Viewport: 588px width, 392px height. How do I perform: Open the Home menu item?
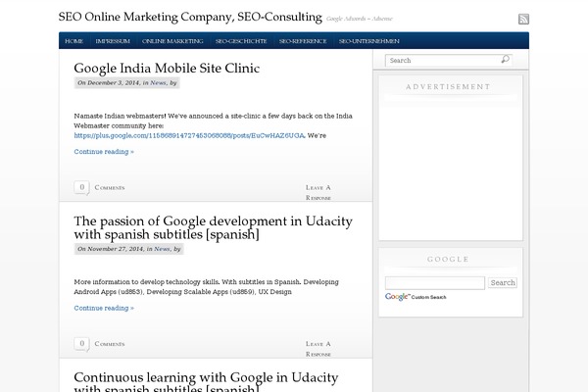pyautogui.click(x=73, y=41)
